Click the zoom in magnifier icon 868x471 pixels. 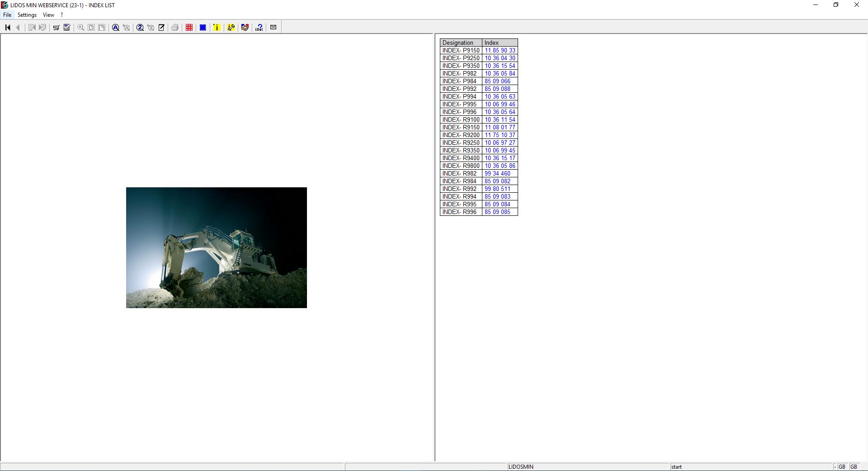tap(81, 28)
